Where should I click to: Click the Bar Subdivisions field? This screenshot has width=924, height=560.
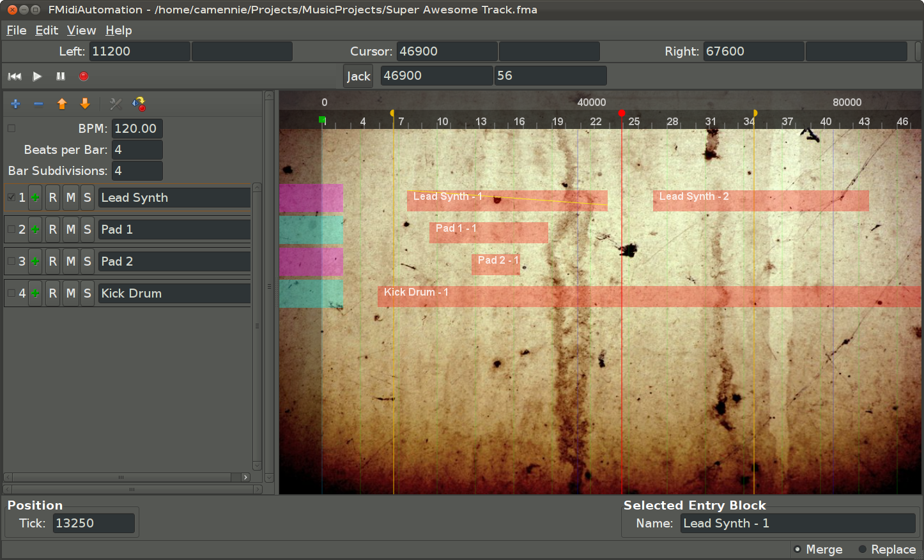(x=137, y=170)
